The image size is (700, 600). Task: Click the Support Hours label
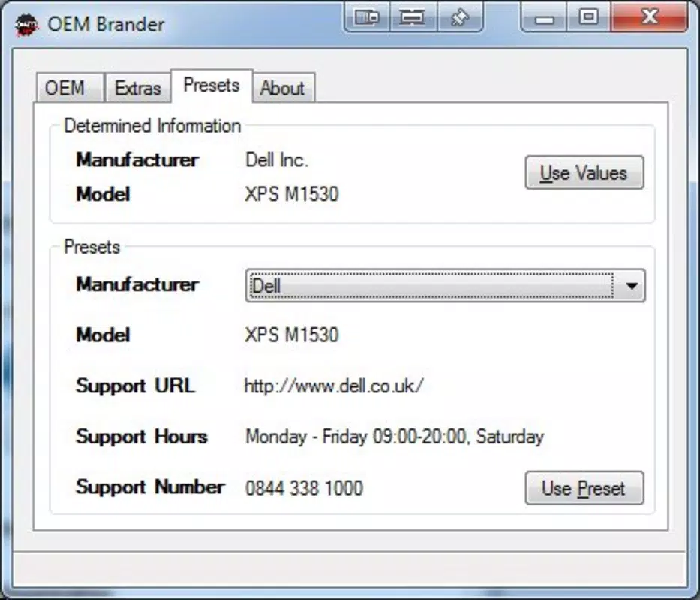(142, 436)
